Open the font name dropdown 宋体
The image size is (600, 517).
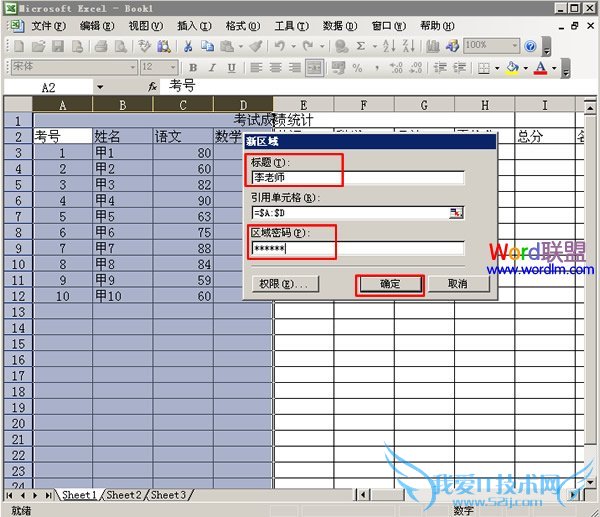coord(133,67)
